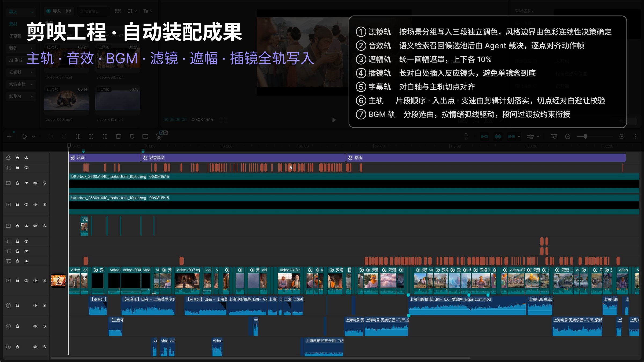Image resolution: width=644 pixels, height=362 pixels.
Task: Open the filter funnel dropdown in media panel
Action: (x=148, y=11)
